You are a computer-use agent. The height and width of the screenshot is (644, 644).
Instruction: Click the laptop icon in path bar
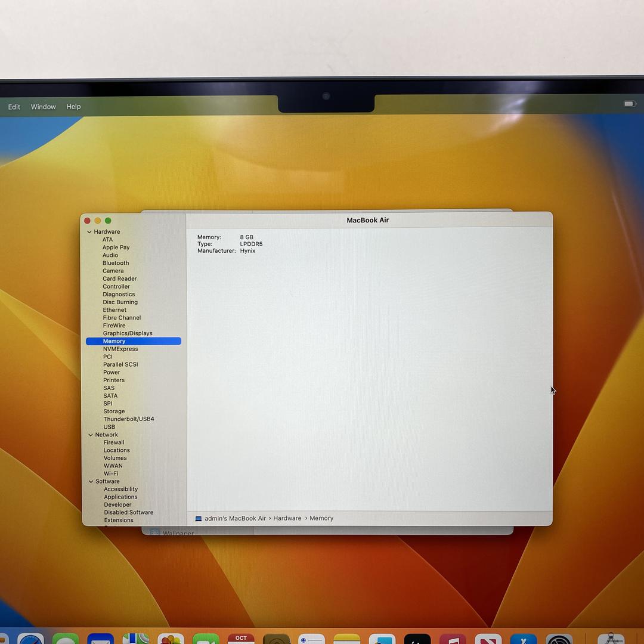click(x=199, y=519)
